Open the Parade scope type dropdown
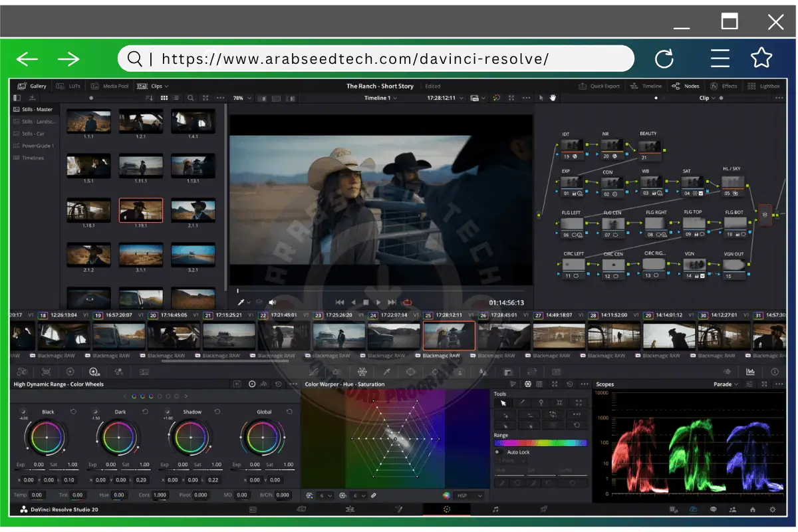798x532 pixels. pos(726,384)
